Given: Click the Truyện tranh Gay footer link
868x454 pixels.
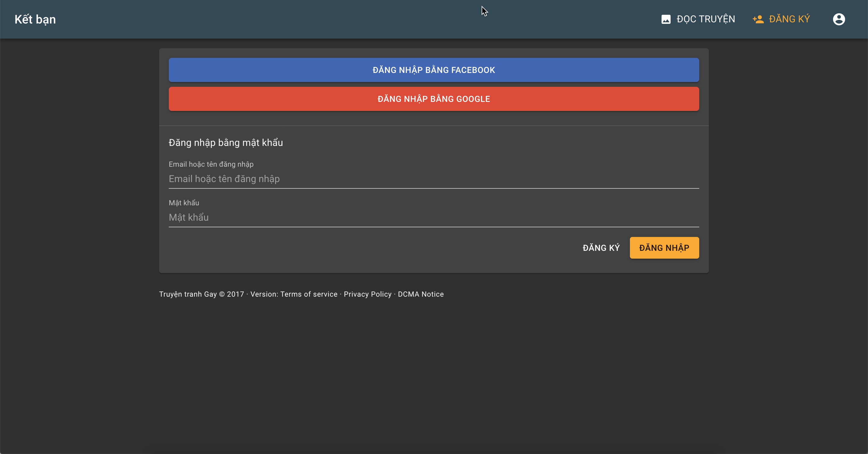Looking at the screenshot, I should [x=188, y=294].
